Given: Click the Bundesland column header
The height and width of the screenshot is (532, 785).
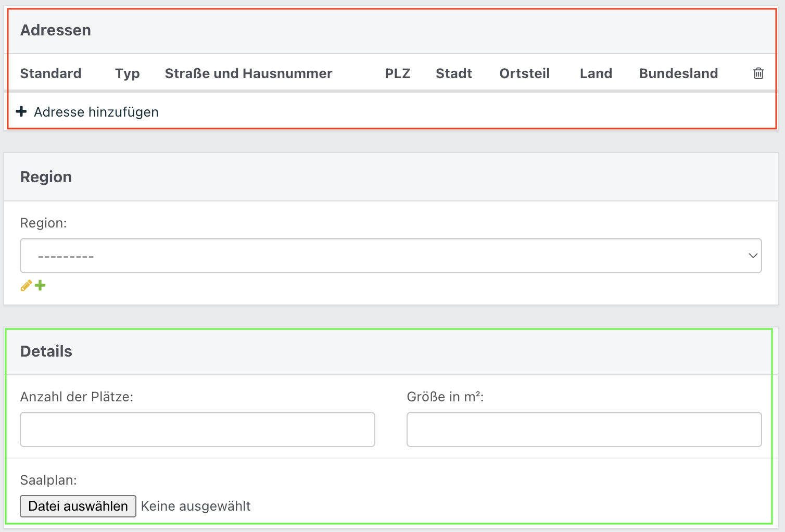Looking at the screenshot, I should click(679, 73).
